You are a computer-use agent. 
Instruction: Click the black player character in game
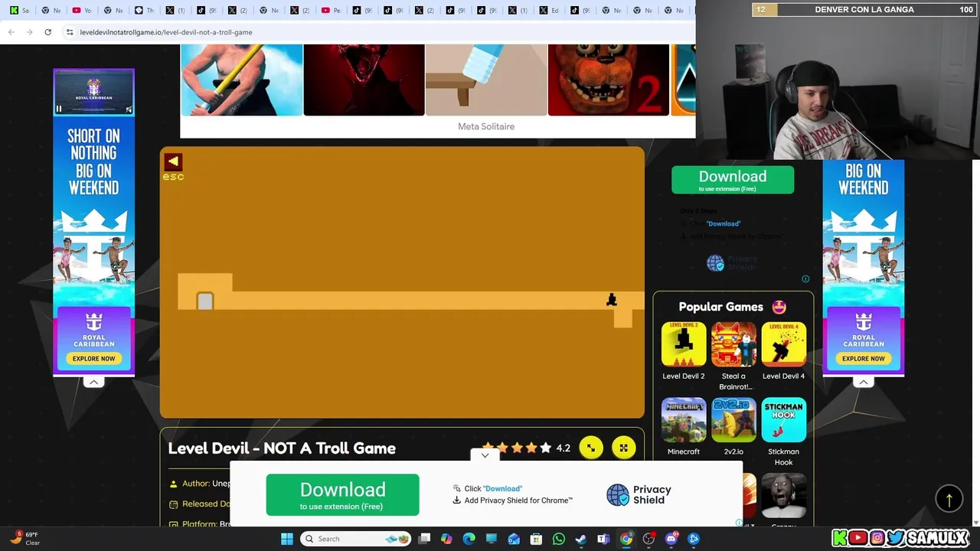click(x=612, y=300)
